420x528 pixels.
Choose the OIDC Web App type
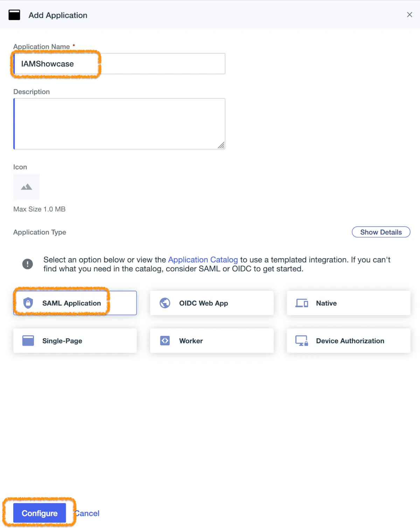[x=212, y=303]
